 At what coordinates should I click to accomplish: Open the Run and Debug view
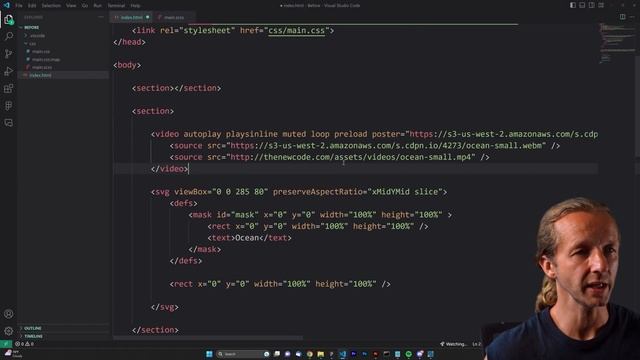[x=9, y=71]
